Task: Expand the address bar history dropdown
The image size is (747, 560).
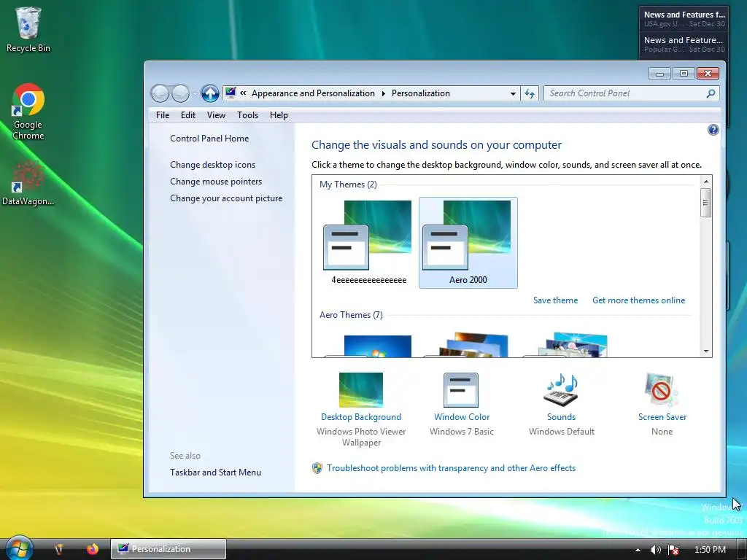Action: pos(513,93)
